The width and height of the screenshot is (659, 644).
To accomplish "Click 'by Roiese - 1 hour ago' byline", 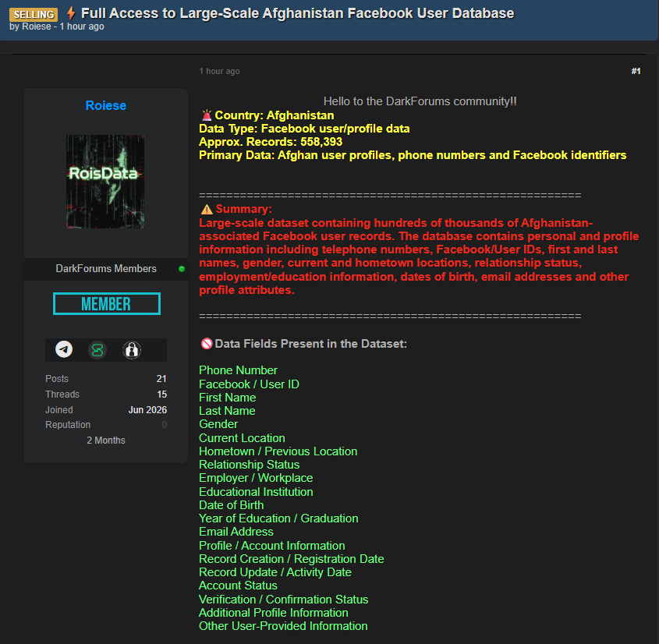I will [57, 27].
